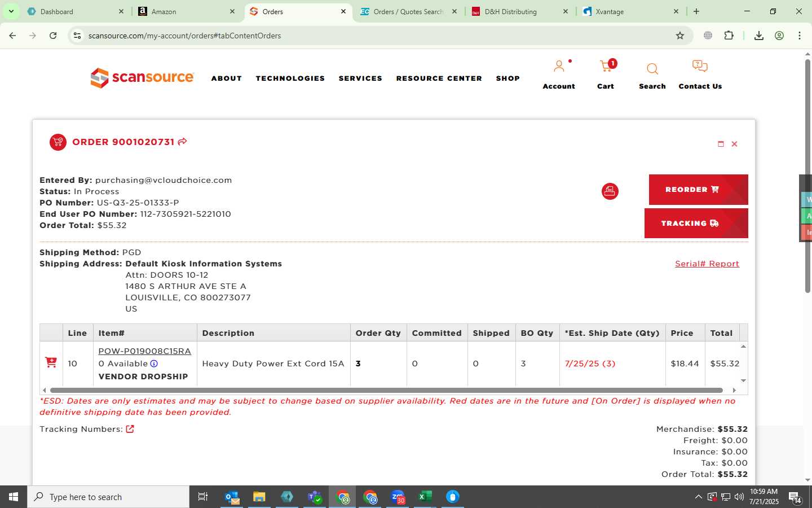The width and height of the screenshot is (812, 508).
Task: Click est. ship date 7/25/25 (3)
Action: 590,364
